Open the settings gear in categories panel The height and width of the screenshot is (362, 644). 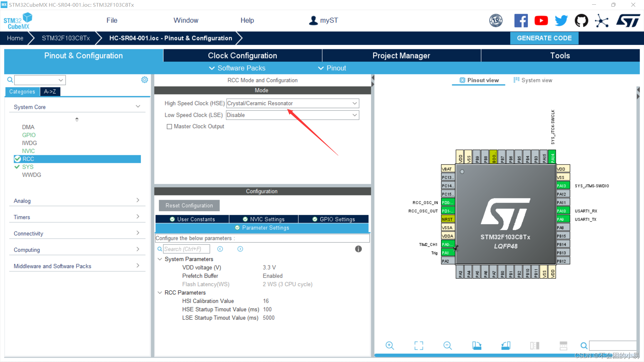tap(145, 80)
